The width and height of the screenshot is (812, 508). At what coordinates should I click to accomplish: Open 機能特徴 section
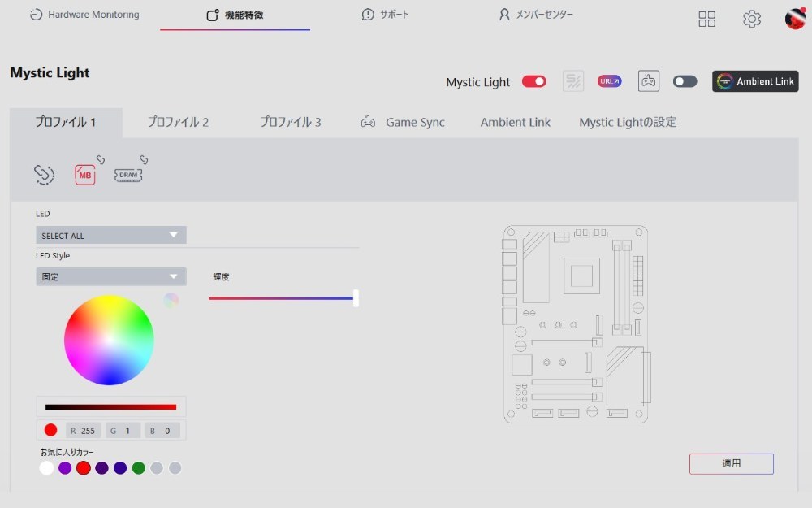pos(235,15)
